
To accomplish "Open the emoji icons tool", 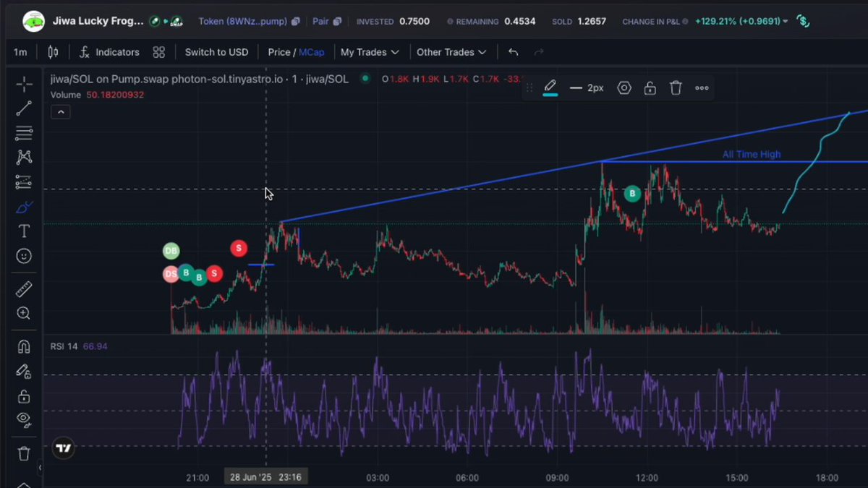I will pos(24,256).
